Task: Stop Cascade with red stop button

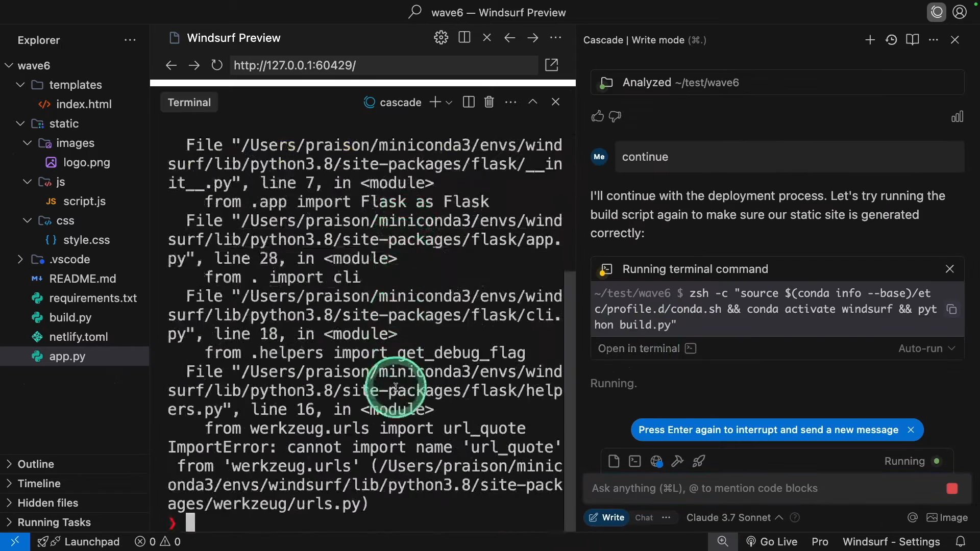Action: click(x=951, y=489)
